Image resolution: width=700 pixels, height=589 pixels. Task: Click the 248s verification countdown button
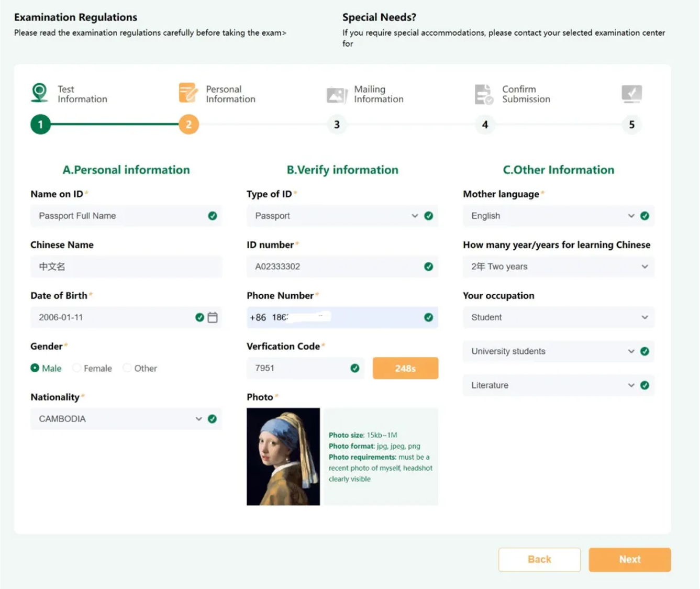[x=405, y=368]
